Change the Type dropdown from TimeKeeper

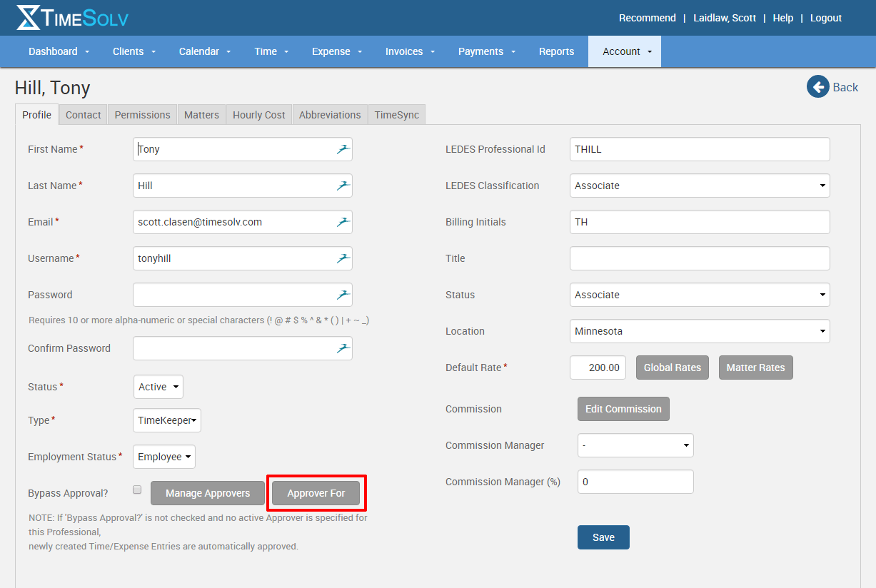pos(167,420)
